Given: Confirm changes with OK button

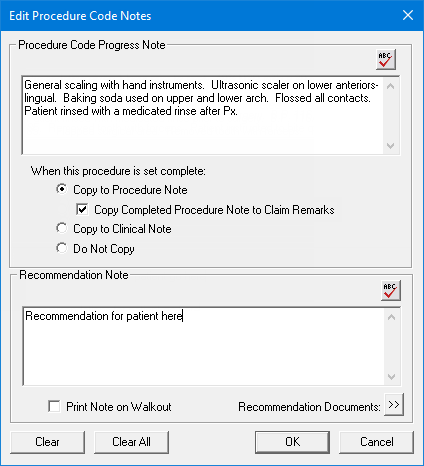Looking at the screenshot, I should (292, 442).
